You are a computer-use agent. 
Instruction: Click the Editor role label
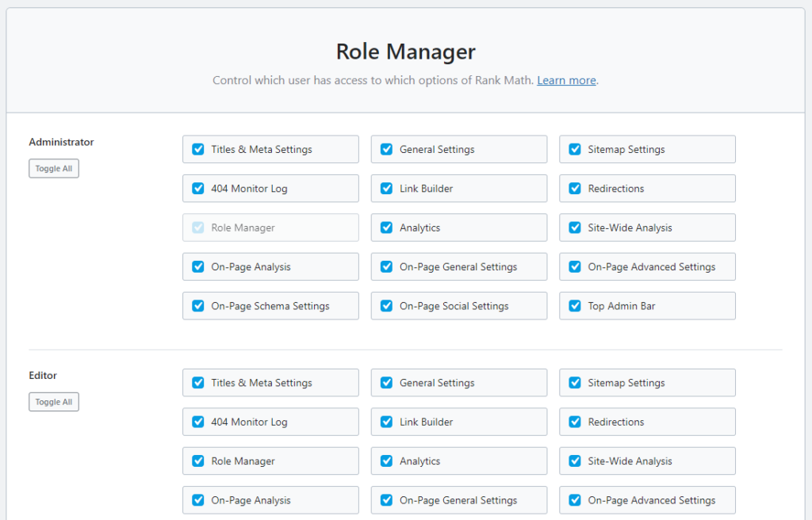[43, 376]
